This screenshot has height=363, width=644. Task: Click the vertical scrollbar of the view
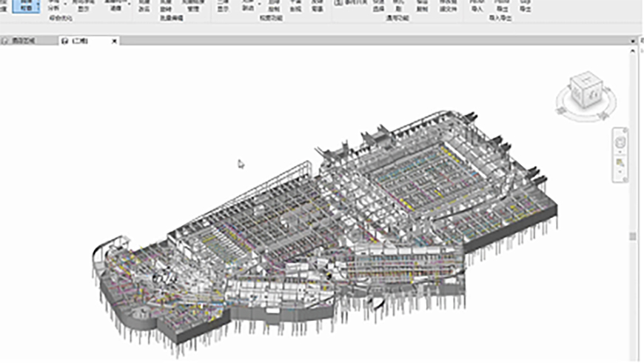(633, 237)
